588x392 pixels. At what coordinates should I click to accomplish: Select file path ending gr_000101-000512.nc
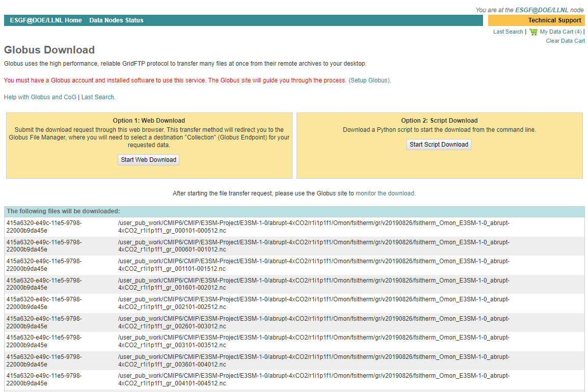point(313,227)
